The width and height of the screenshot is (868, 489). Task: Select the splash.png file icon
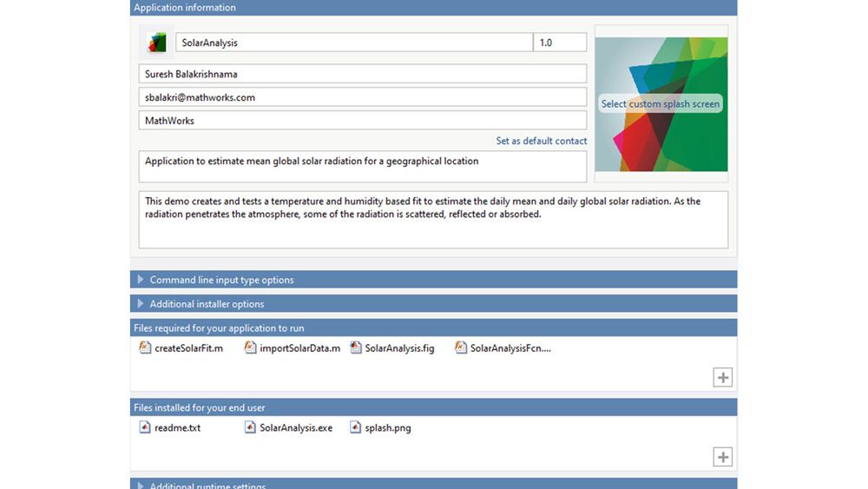[356, 427]
